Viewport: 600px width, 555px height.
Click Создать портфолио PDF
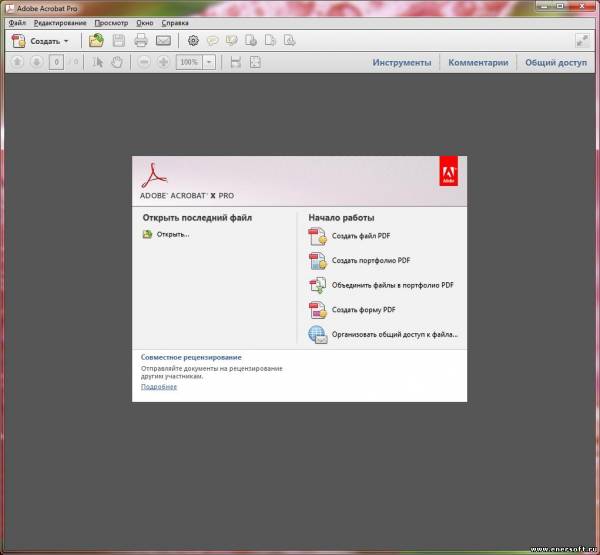coord(371,260)
